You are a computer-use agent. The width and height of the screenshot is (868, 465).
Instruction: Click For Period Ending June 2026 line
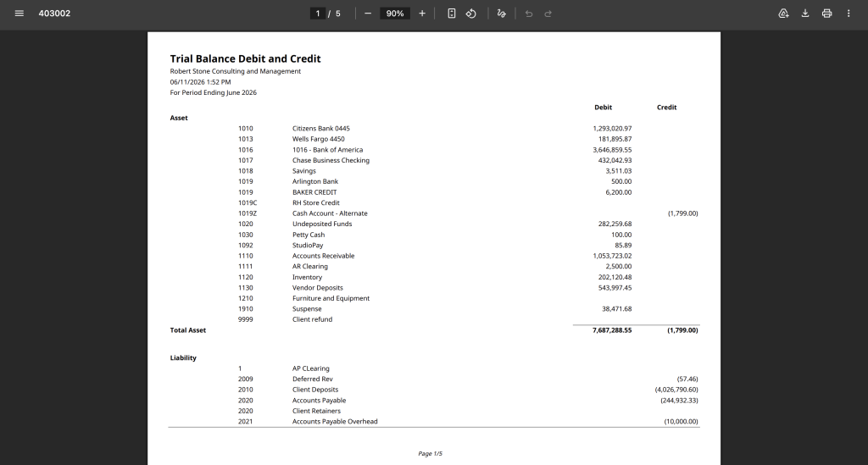(x=213, y=92)
